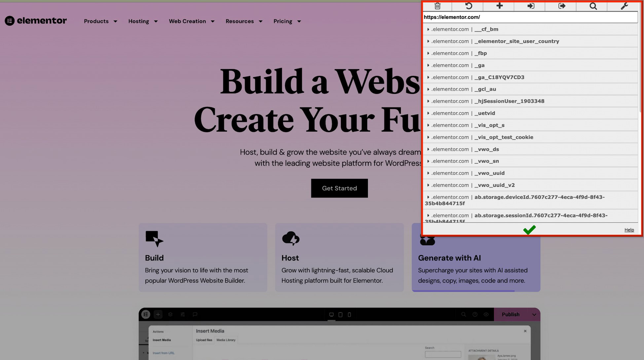644x360 pixels.
Task: Select desktop view icon in editor preview
Action: pyautogui.click(x=331, y=315)
